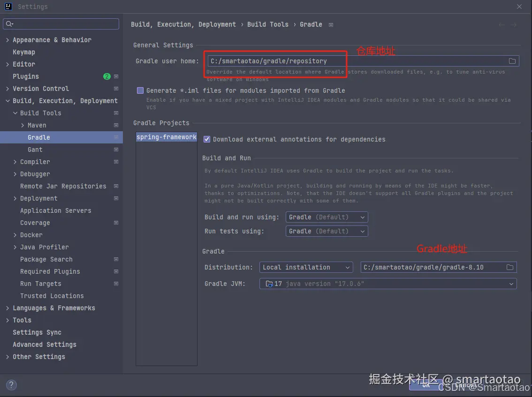Click the project marker icon beside Required Plugins
Screen dimensions: 532x397
pyautogui.click(x=116, y=272)
